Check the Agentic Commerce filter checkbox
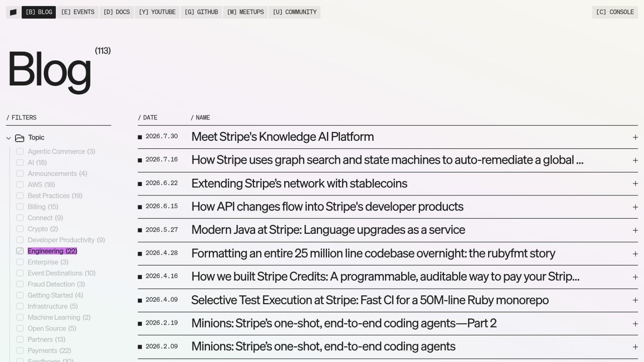This screenshot has width=644, height=362. [20, 151]
